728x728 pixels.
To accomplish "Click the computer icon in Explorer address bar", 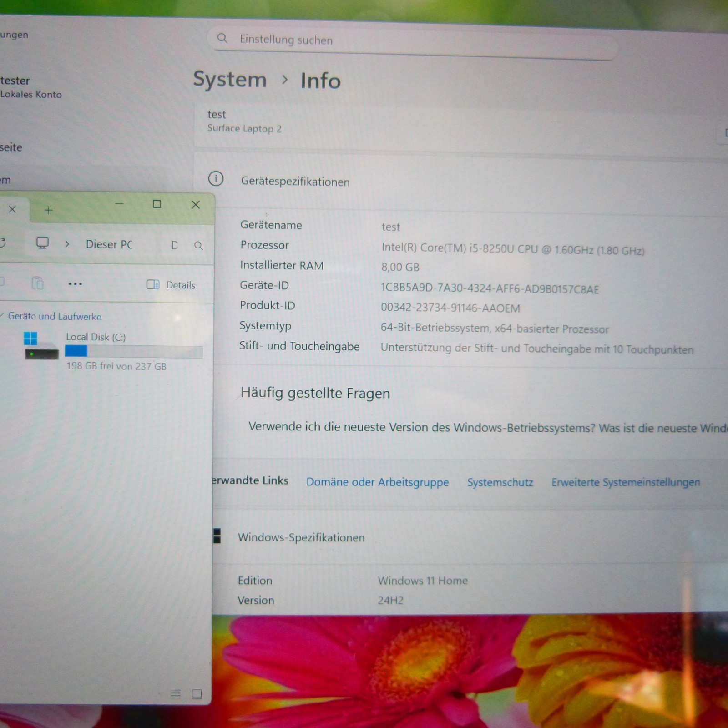I will coord(42,243).
